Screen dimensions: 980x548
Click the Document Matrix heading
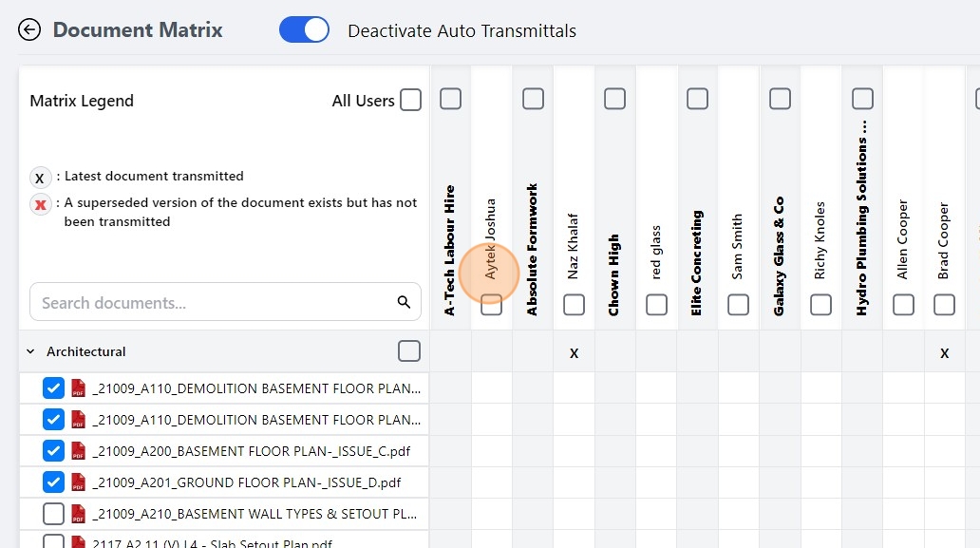(x=138, y=30)
